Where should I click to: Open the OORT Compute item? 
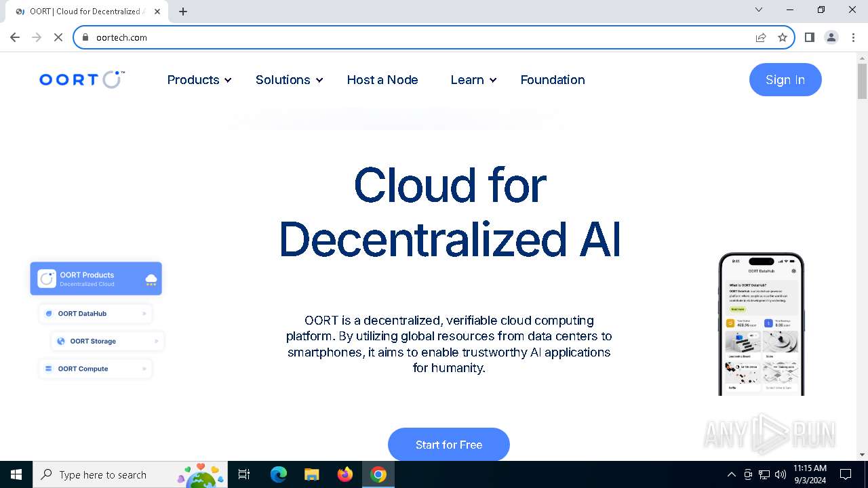(x=96, y=369)
